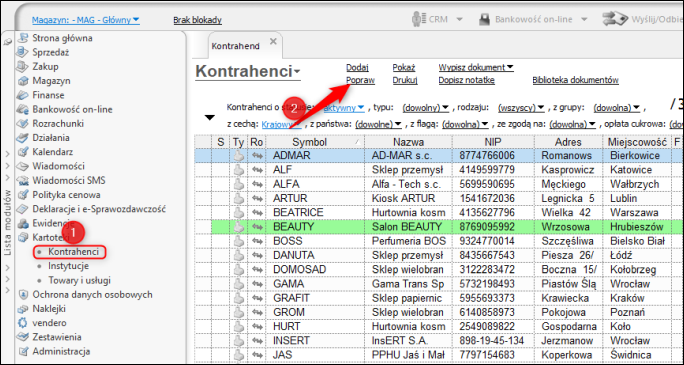Click the Ochrona danych osobowych shield icon

pos(22,294)
